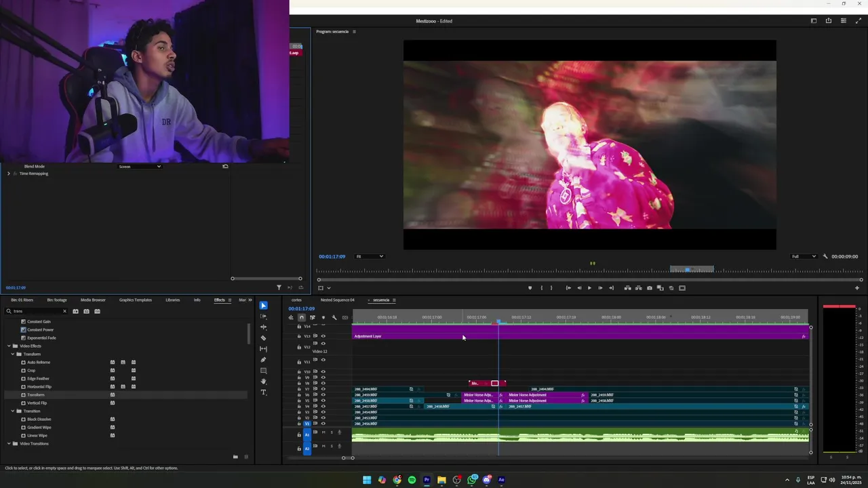The width and height of the screenshot is (868, 488).
Task: Click the Extract button
Action: pyautogui.click(x=638, y=288)
